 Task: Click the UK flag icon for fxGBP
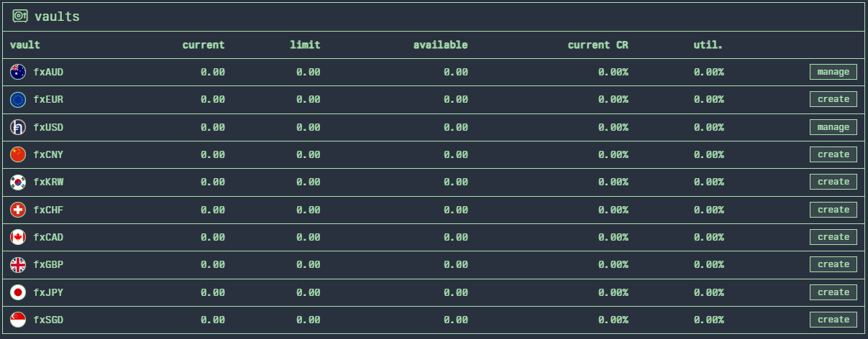coord(18,265)
